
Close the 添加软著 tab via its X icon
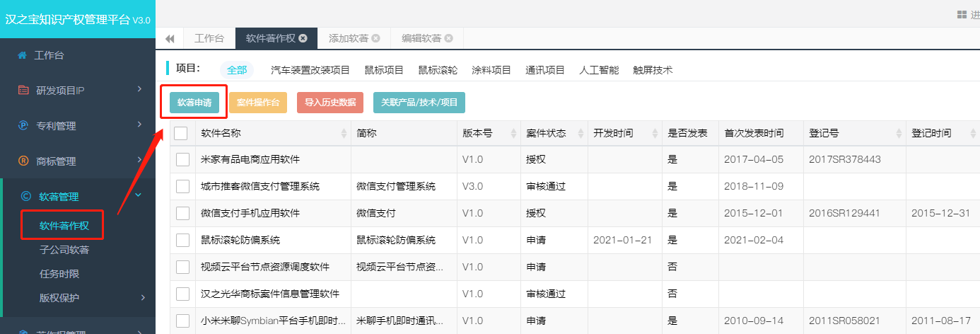pyautogui.click(x=375, y=38)
